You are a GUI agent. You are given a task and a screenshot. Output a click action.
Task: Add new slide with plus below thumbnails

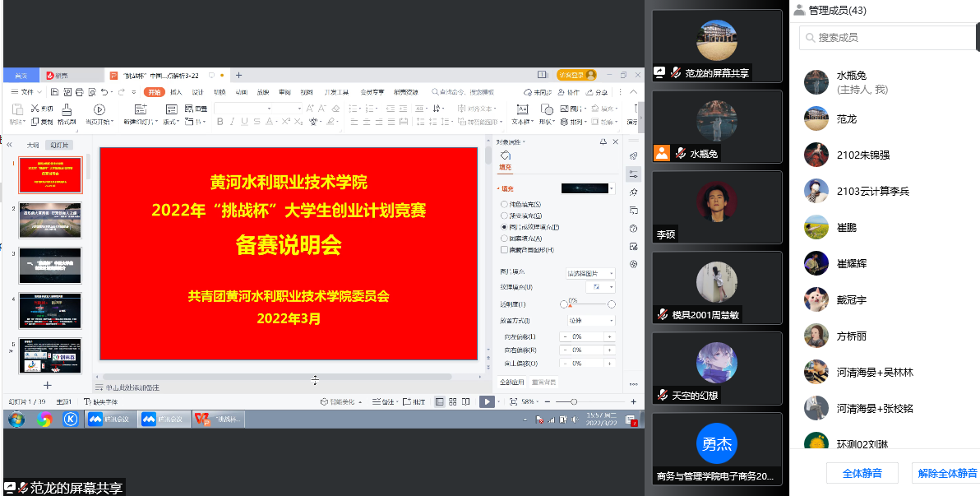click(47, 384)
